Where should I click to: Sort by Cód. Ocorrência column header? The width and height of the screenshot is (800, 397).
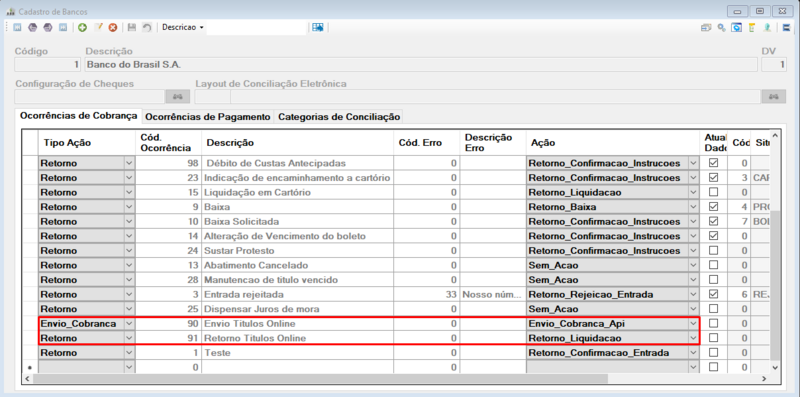point(168,143)
